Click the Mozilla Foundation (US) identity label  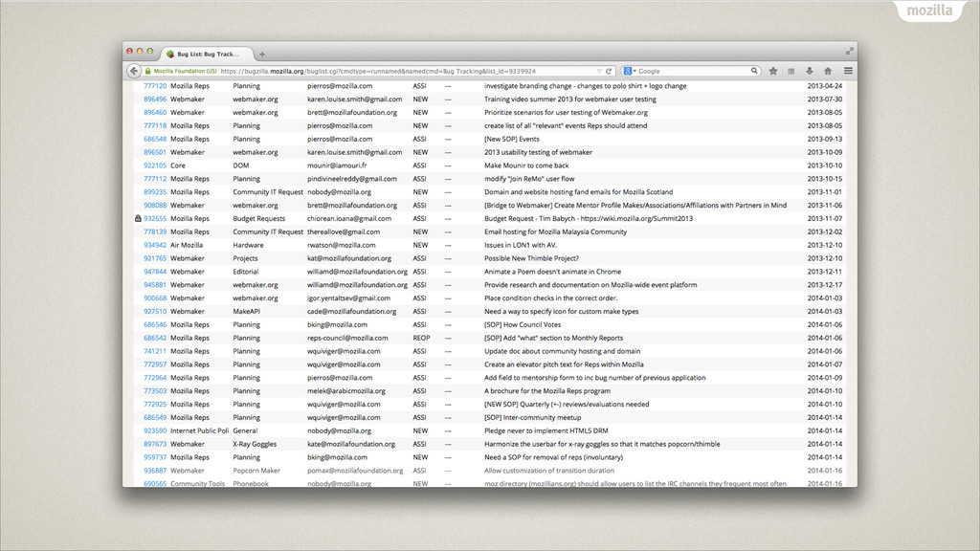185,71
